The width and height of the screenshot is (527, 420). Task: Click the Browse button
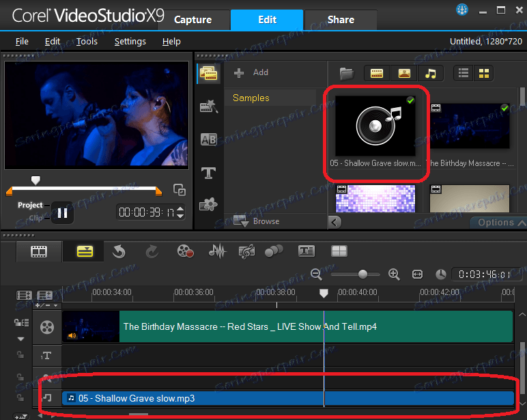257,221
